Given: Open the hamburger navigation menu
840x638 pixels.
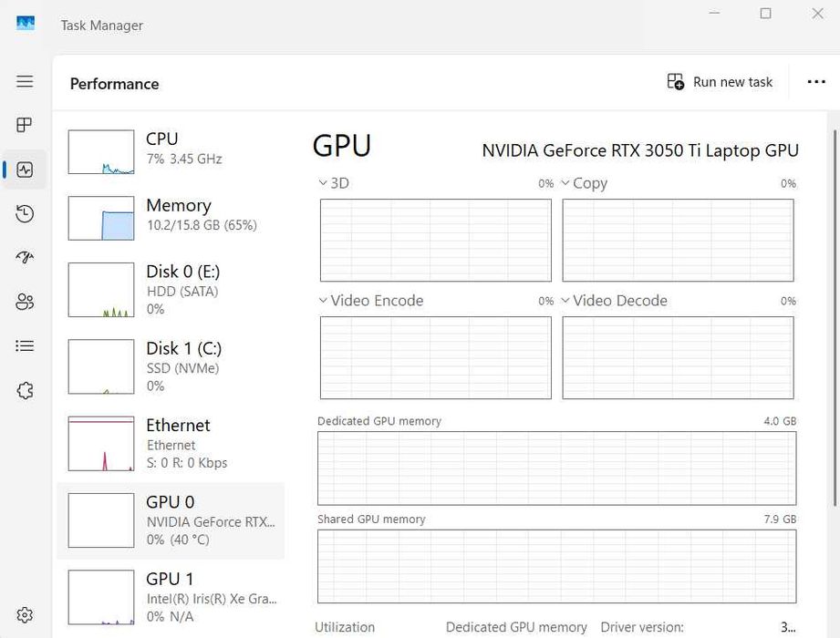Looking at the screenshot, I should [25, 81].
